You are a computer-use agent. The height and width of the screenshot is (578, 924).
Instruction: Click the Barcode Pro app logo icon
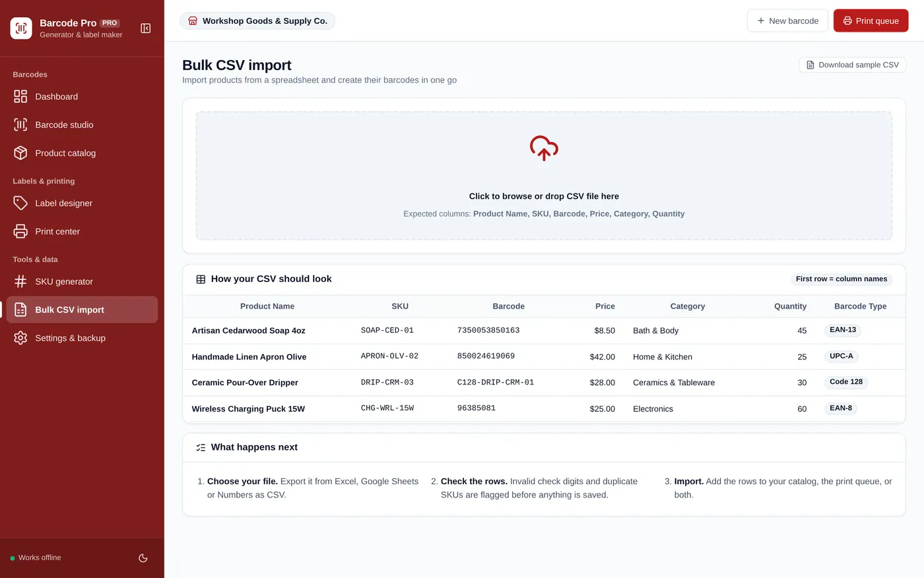(21, 28)
